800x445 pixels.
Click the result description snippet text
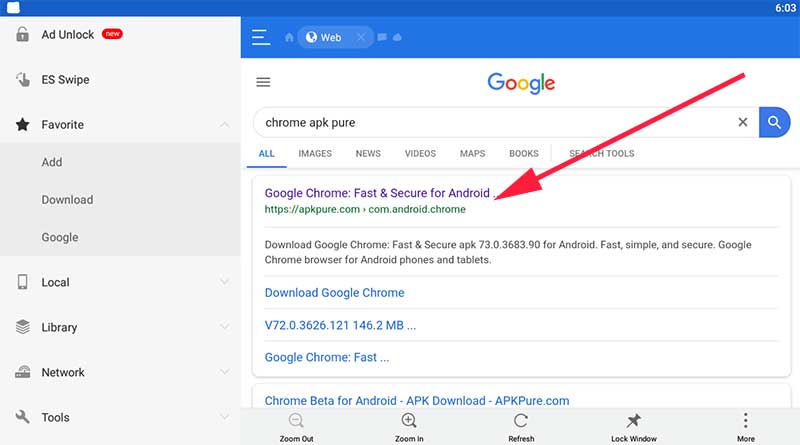coord(508,252)
